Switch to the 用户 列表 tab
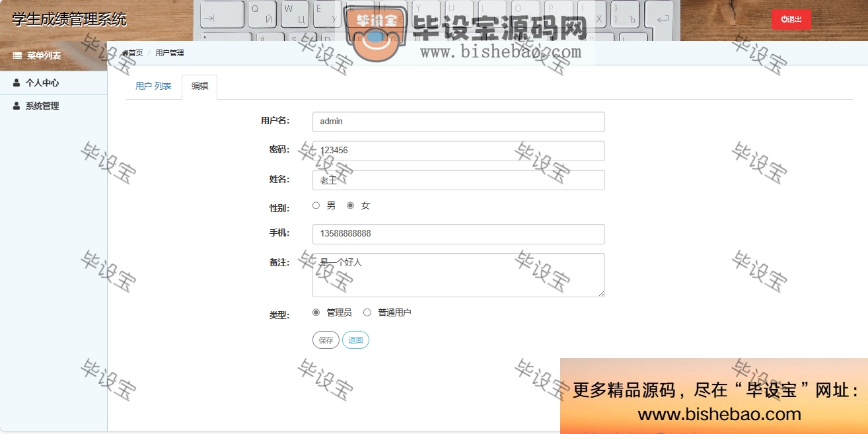 click(153, 87)
